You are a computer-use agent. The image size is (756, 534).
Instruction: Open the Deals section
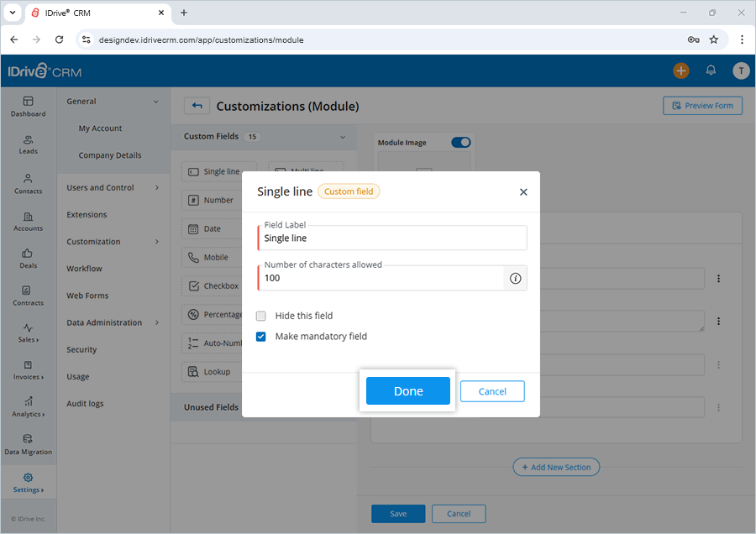pyautogui.click(x=28, y=259)
